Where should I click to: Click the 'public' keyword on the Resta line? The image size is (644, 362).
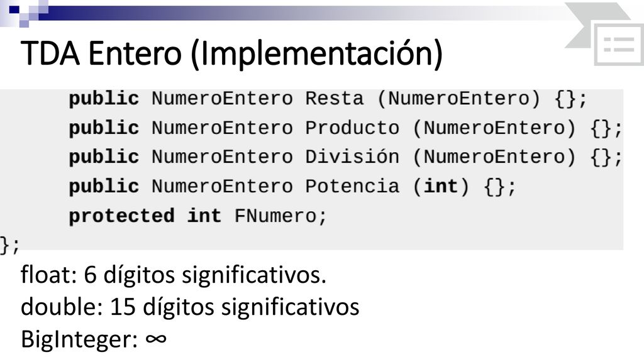click(x=104, y=99)
